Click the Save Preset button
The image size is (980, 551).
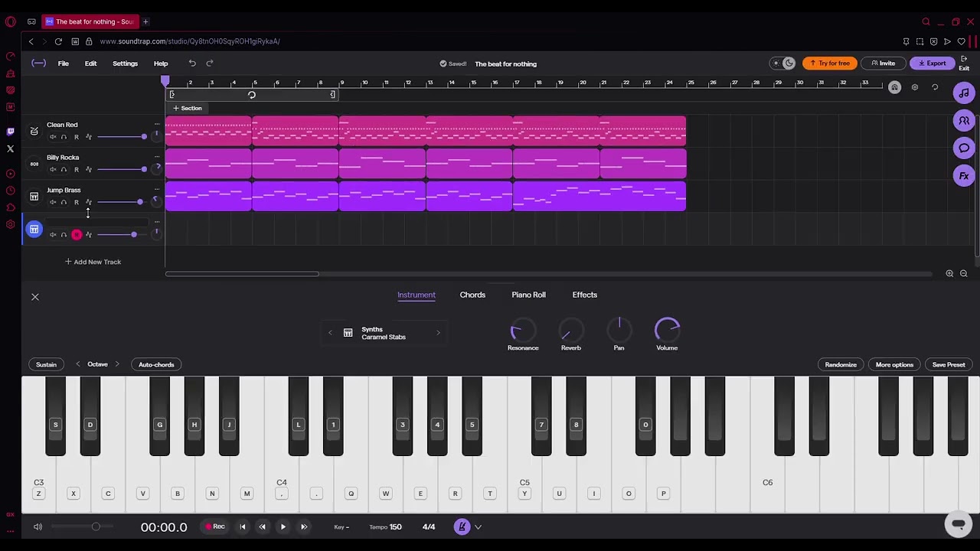(949, 364)
